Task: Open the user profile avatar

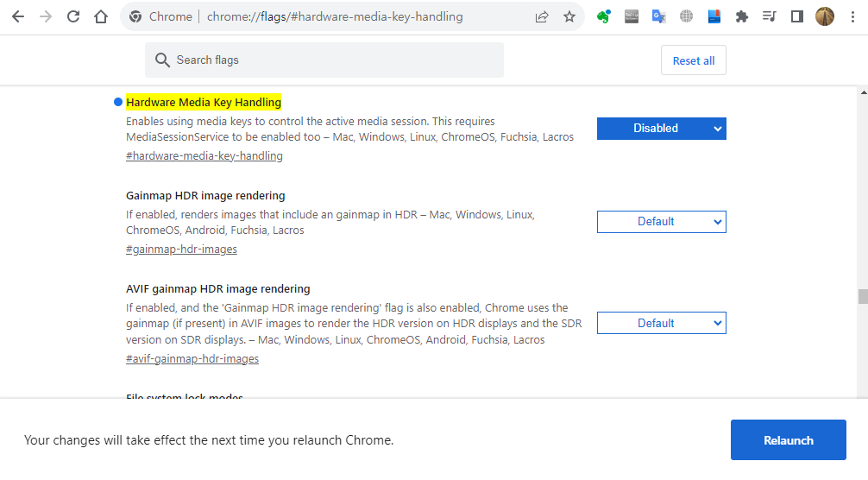Action: (x=825, y=16)
